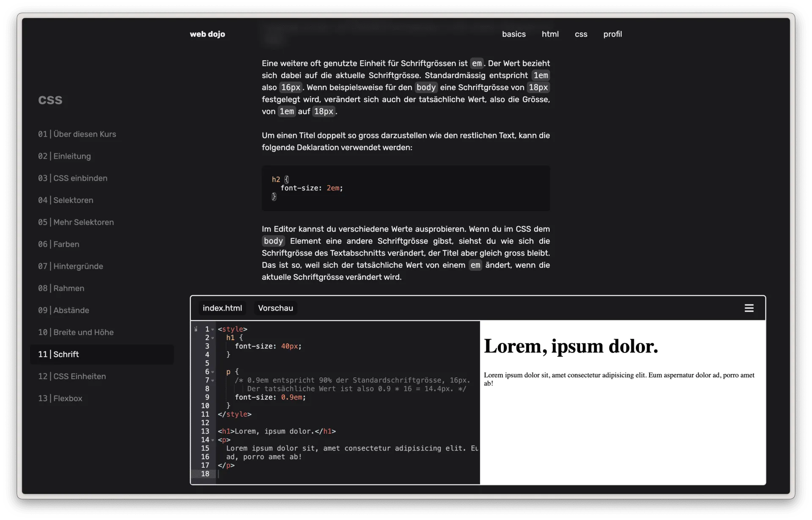812x520 pixels.
Task: Open the editor hamburger menu
Action: 749,308
